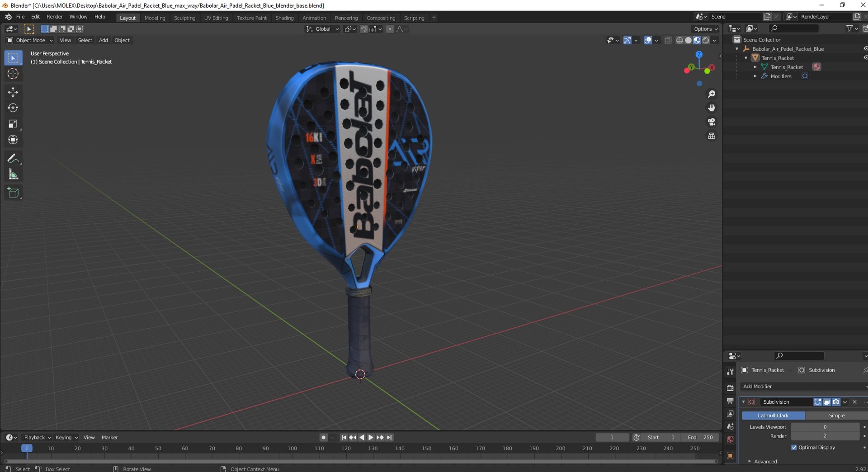
Task: Toggle X-ray display mode
Action: [668, 40]
